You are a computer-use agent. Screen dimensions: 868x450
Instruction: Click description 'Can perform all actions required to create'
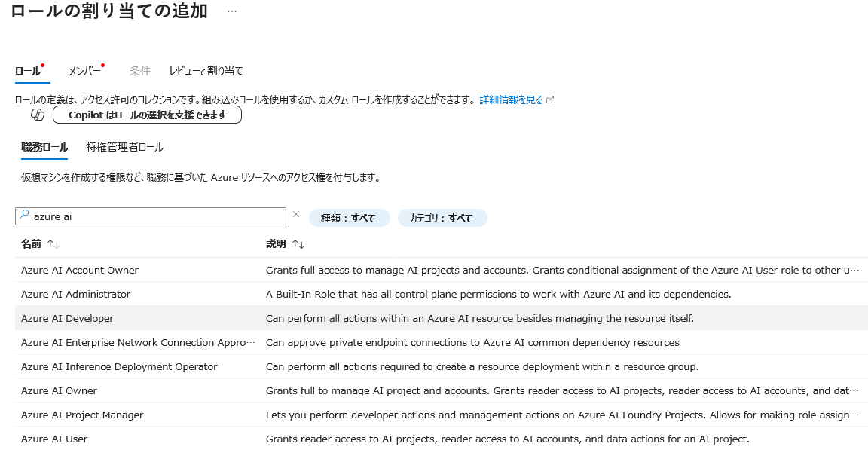click(x=482, y=366)
